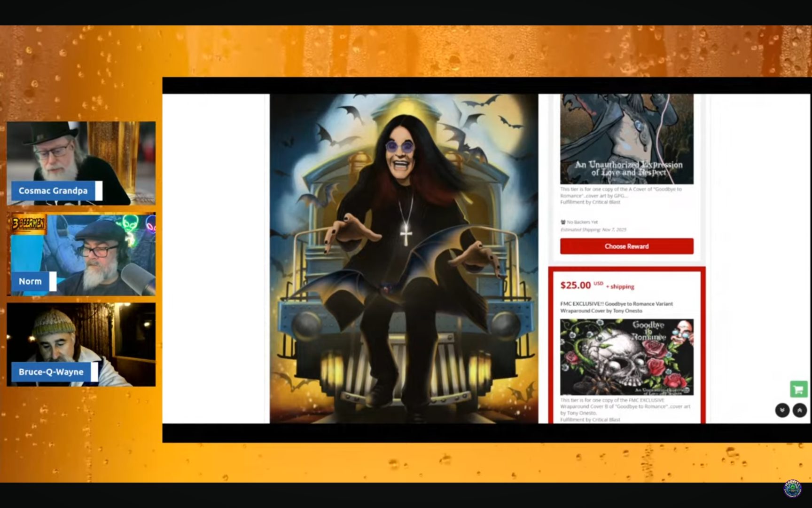Screen dimensions: 812x508
Task: Click the A Cover tier description text
Action: (x=620, y=195)
